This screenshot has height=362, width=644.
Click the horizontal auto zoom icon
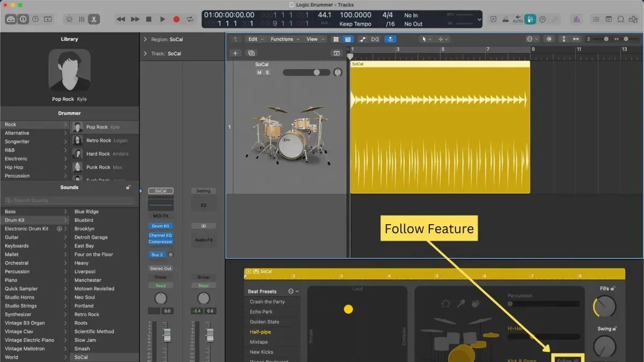(576, 39)
